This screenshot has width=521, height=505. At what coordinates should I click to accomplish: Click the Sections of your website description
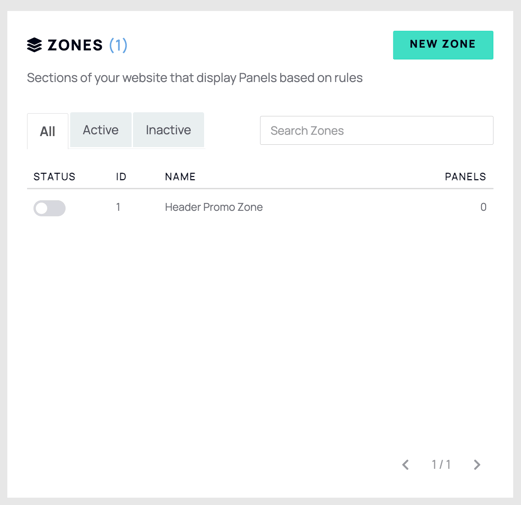[x=195, y=78]
